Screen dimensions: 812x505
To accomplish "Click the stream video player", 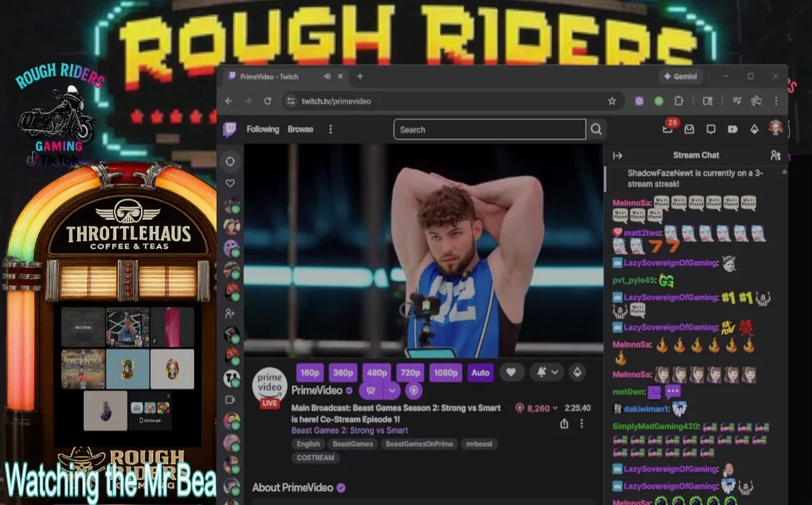I will (424, 250).
